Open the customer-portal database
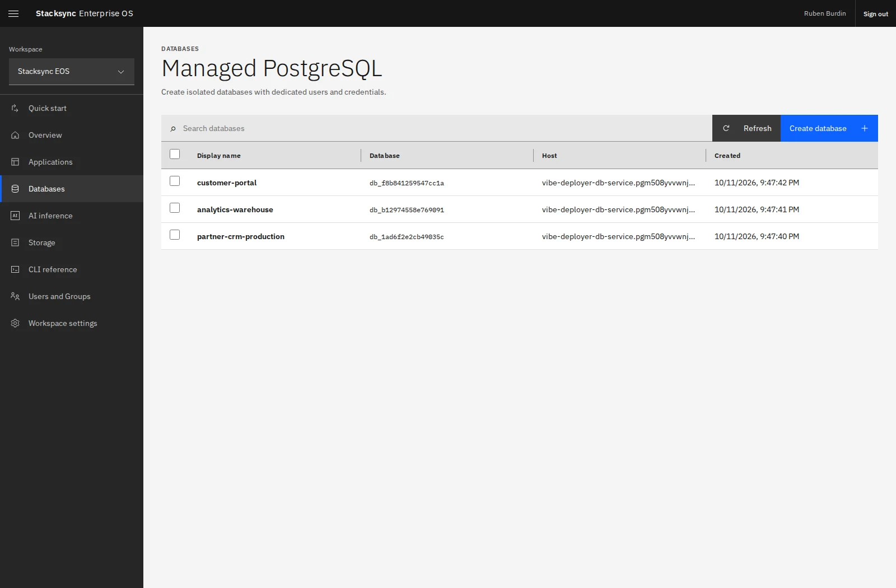896x588 pixels. pos(227,183)
